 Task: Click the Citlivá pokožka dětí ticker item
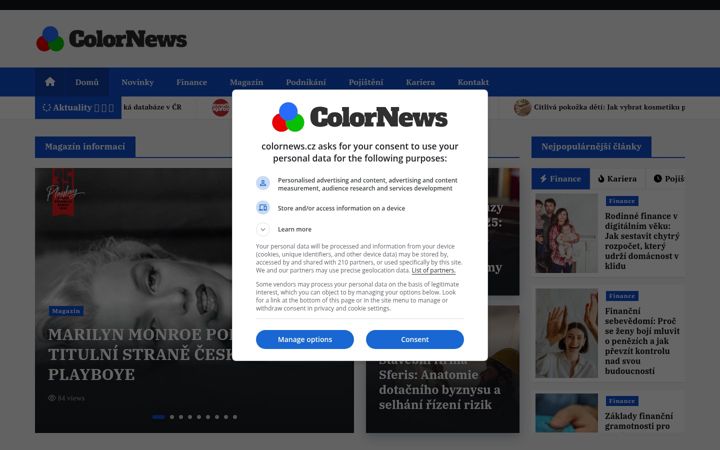coord(609,107)
